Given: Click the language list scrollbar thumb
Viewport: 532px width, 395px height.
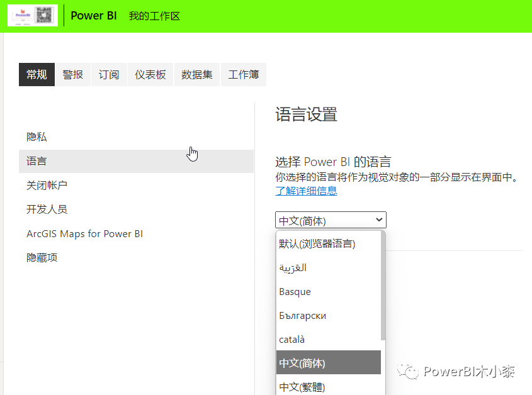Looking at the screenshot, I should point(383,286).
